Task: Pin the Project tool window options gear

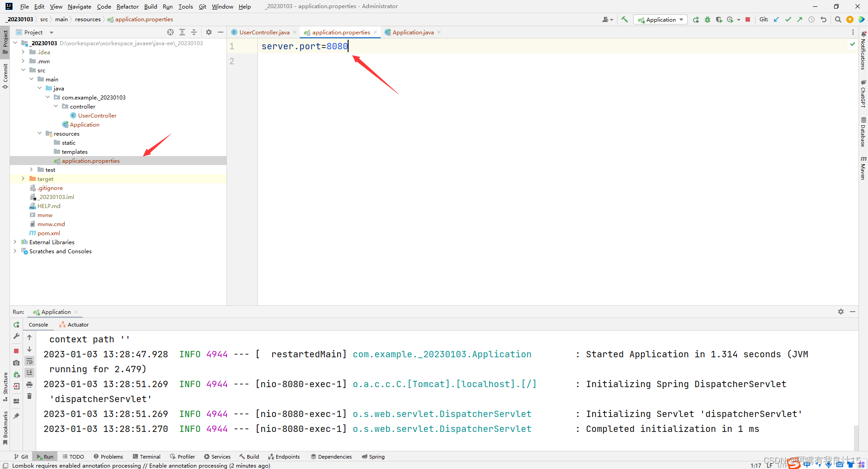Action: 208,32
